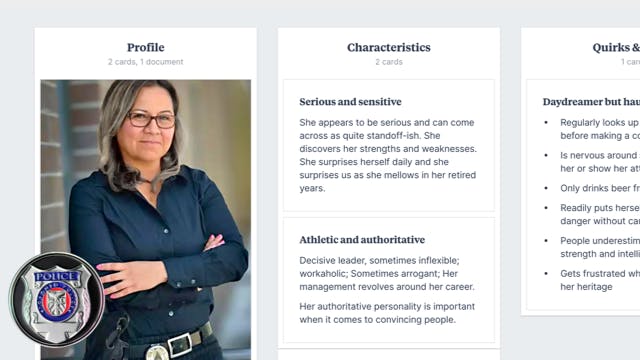Viewport: 640px width, 360px height.
Task: Open the Serious and sensitive card
Action: coord(389,145)
